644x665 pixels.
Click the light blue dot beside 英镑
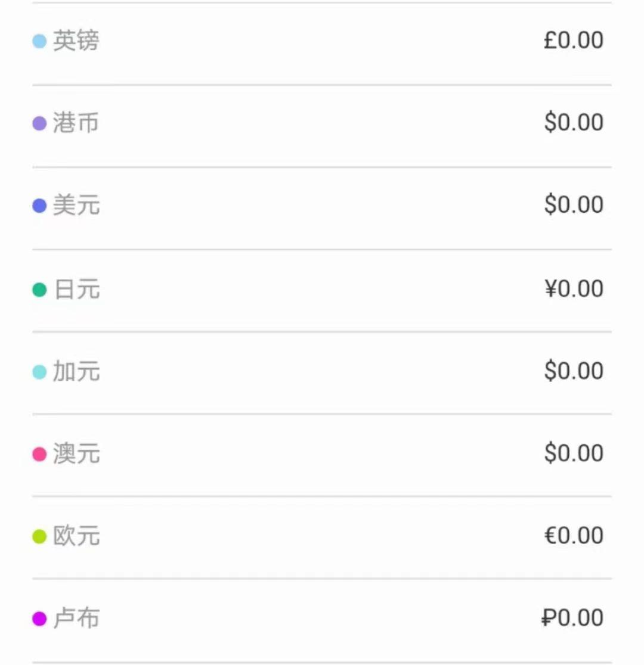pos(39,42)
